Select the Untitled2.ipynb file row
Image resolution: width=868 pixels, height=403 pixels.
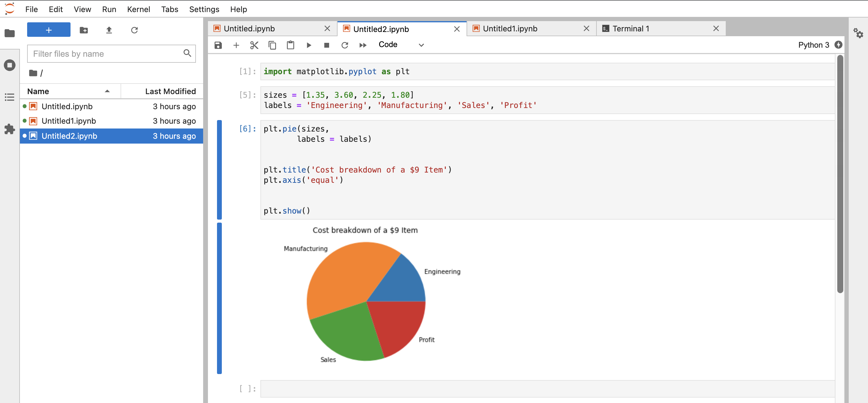coord(69,136)
